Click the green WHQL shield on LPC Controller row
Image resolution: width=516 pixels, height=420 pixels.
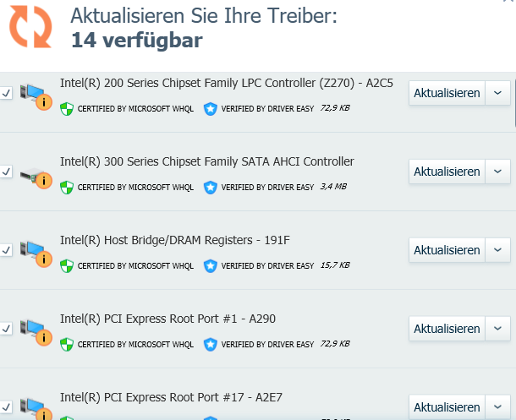67,109
